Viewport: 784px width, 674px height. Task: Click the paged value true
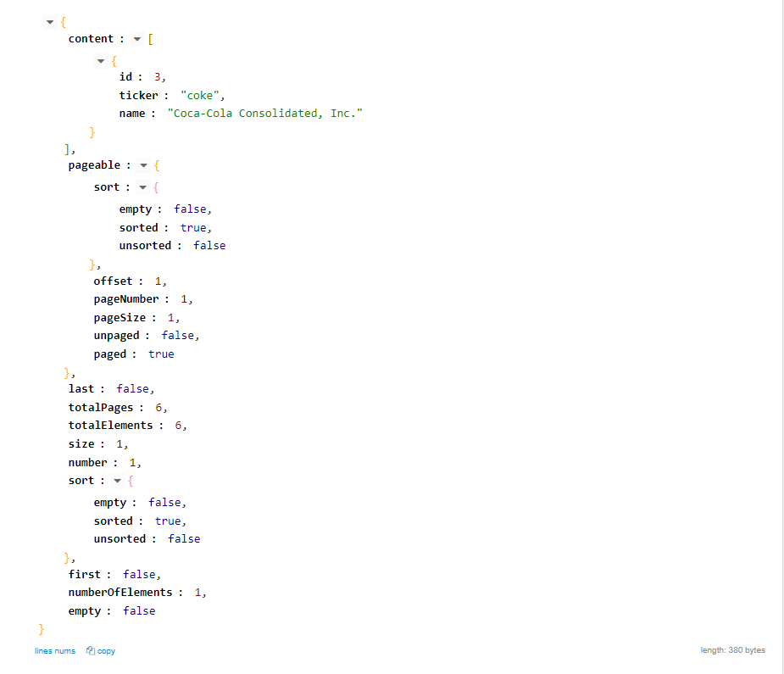(x=161, y=354)
